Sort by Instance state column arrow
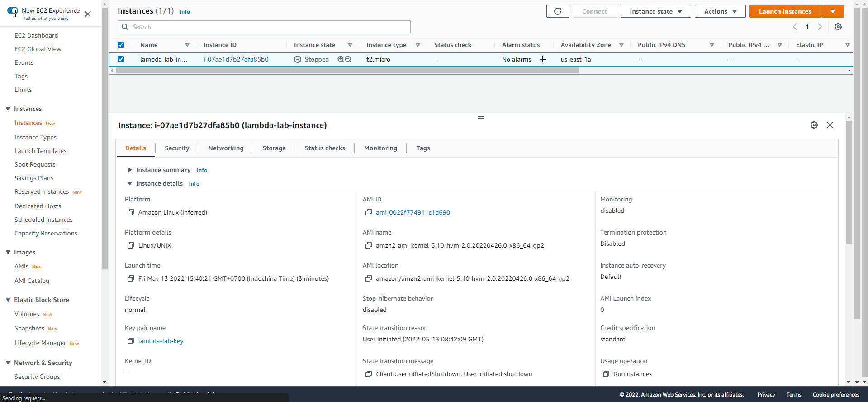Image resolution: width=868 pixels, height=402 pixels. [350, 45]
